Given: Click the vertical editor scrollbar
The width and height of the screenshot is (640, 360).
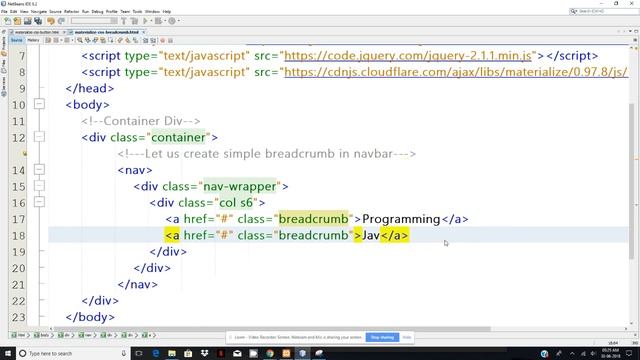Looking at the screenshot, I should [x=631, y=180].
